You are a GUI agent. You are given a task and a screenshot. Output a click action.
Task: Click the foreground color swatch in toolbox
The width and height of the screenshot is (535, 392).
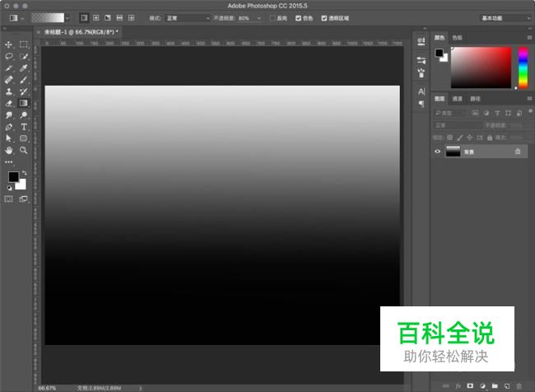coord(13,177)
